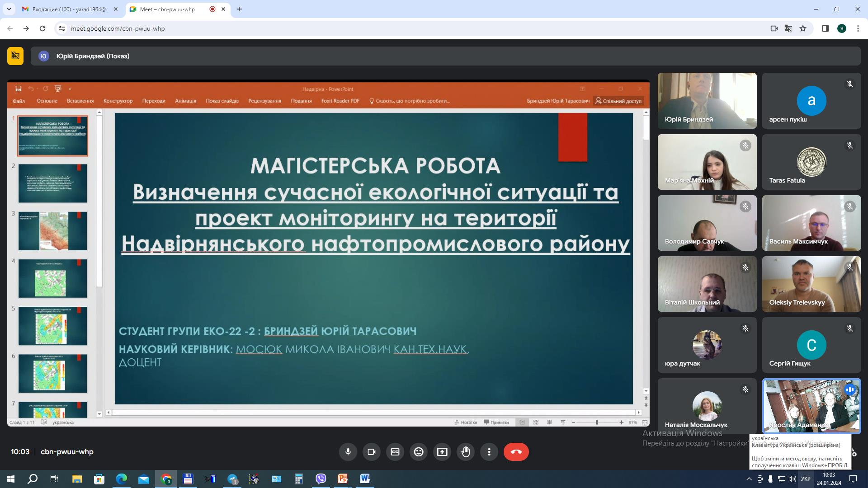
Task: Click Спільний доступ button in PowerPoint
Action: pos(618,101)
